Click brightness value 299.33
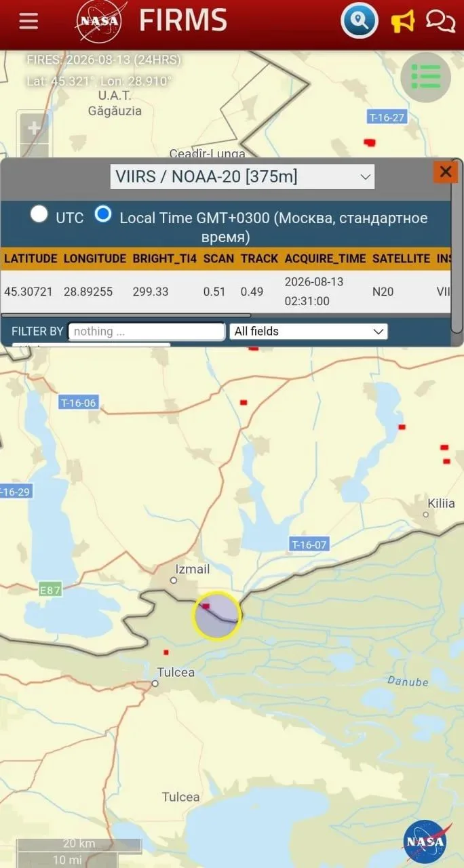 (x=151, y=292)
